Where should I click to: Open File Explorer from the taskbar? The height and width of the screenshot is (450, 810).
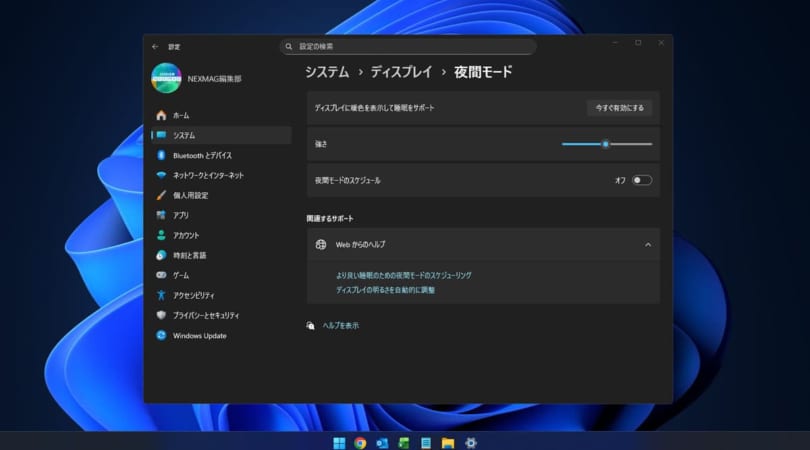[x=448, y=442]
